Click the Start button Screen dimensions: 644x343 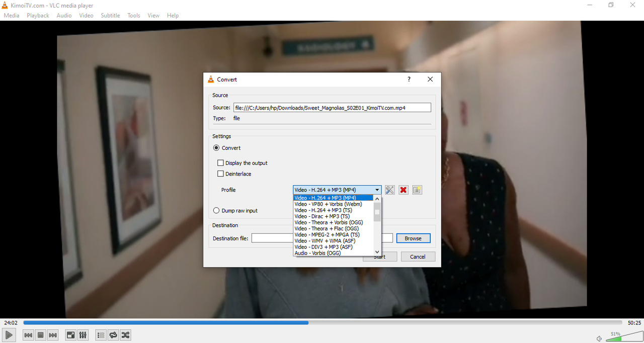pos(380,256)
